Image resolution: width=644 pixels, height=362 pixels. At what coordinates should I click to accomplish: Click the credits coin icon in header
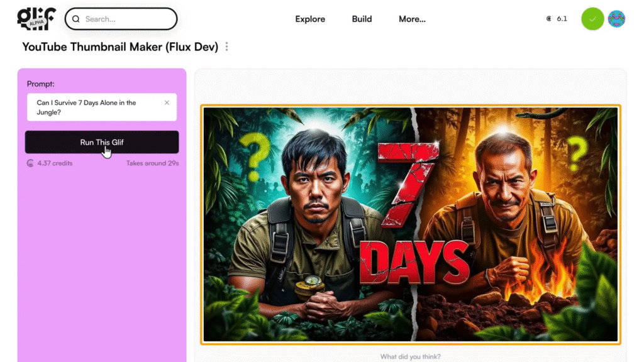(549, 19)
